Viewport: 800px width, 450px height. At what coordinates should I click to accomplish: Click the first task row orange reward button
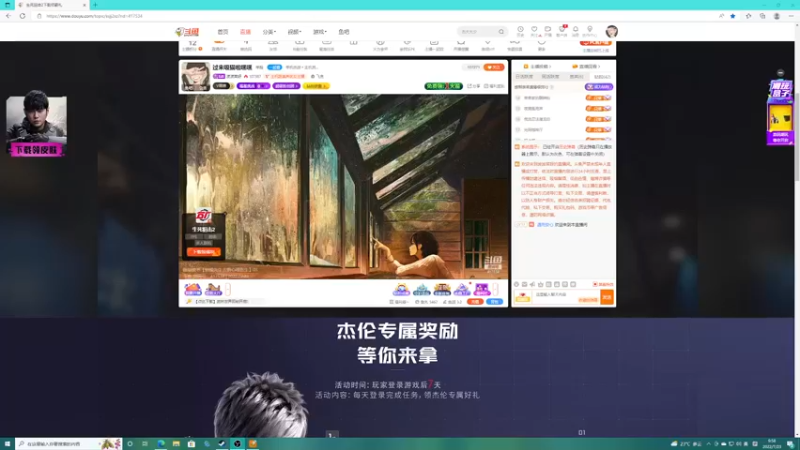598,98
